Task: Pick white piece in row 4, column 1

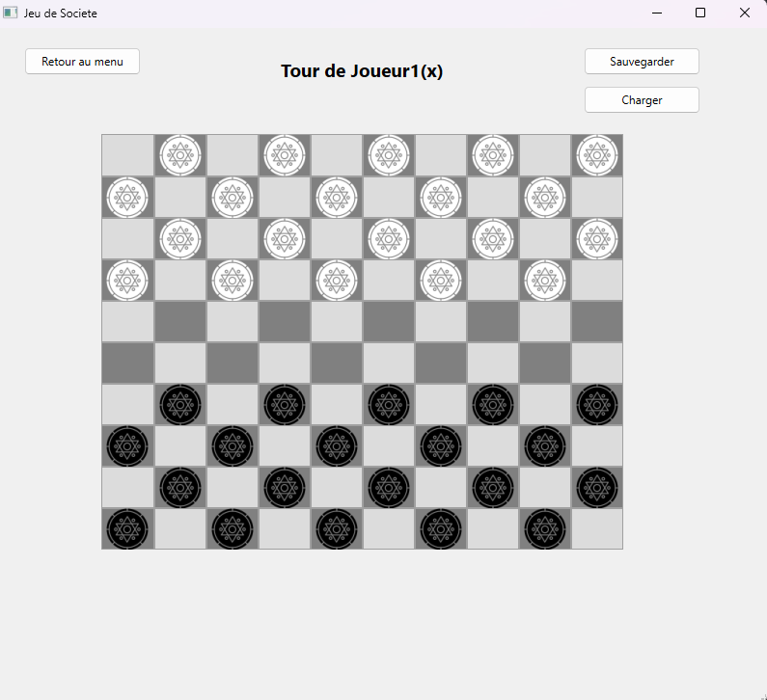Action: click(x=127, y=281)
